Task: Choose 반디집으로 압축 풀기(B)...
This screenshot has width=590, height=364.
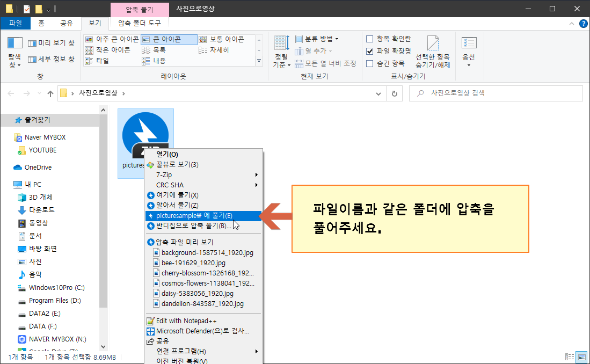Action: click(x=203, y=226)
